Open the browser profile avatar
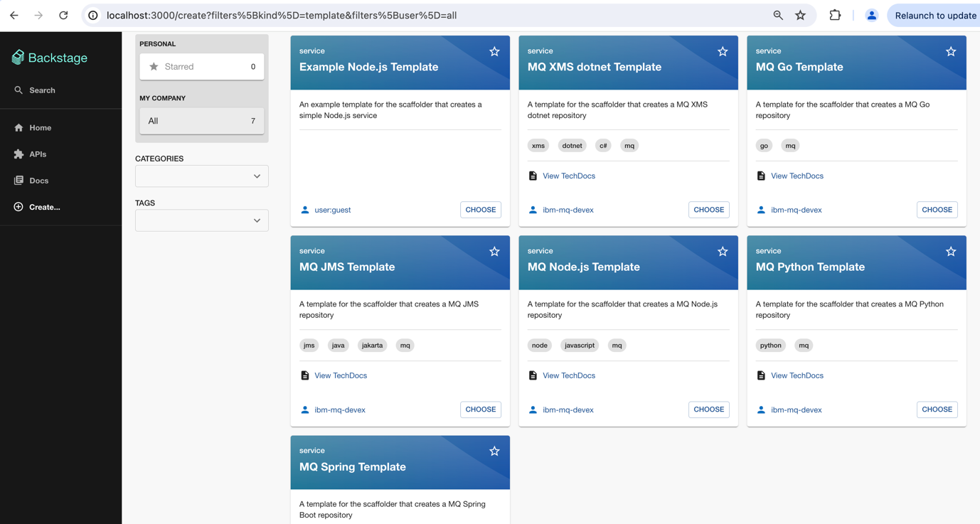 (x=871, y=15)
